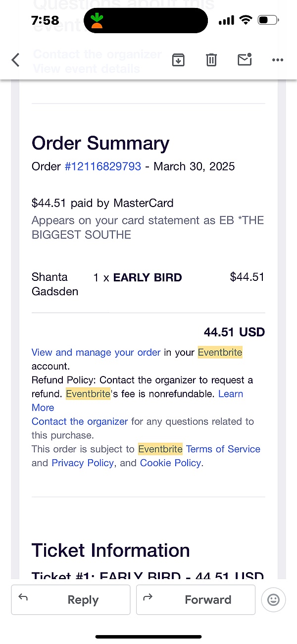Tap the battery indicator in status bar
Viewport: 297px width, 644px height.
coord(268,20)
